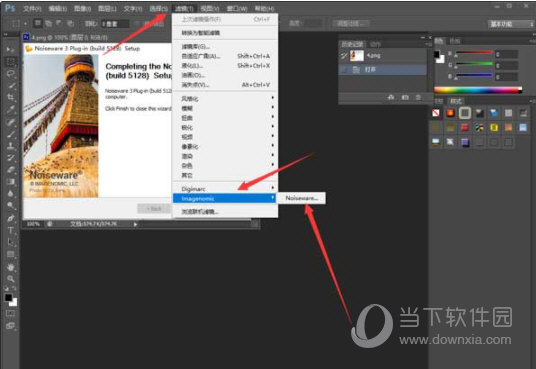Select the Lasso tool

coord(10,74)
